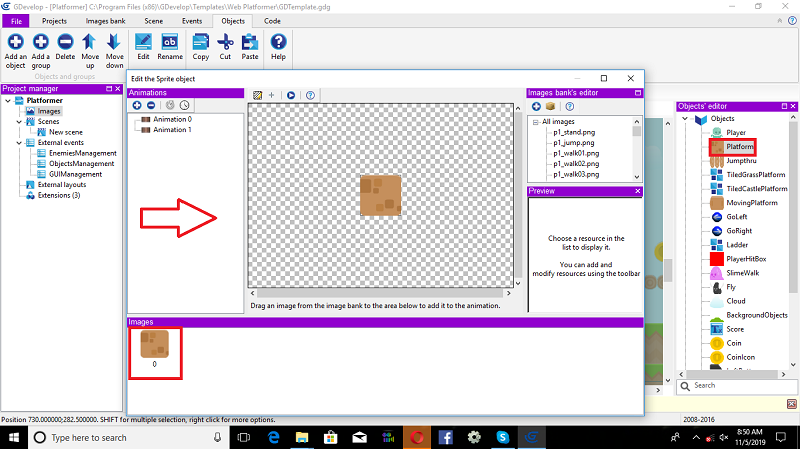The image size is (800, 449).
Task: Click the Add an object ribbon icon
Action: pos(15,42)
